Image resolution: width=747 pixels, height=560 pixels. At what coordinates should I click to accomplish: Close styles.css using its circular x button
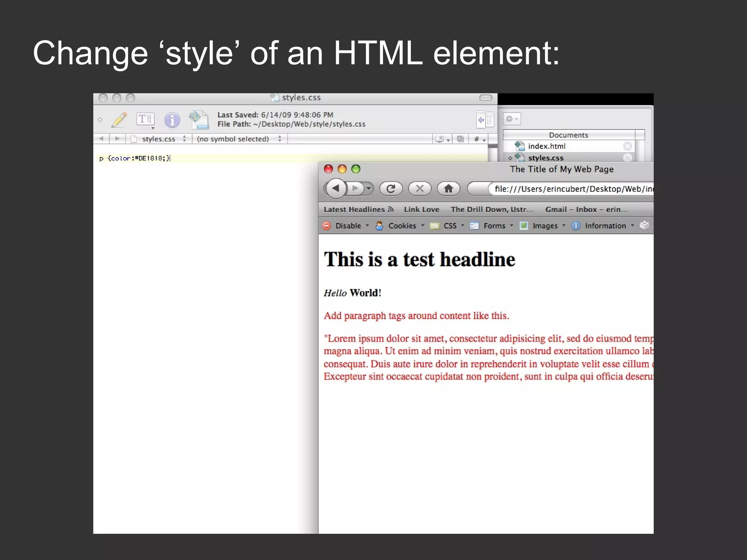pos(627,157)
